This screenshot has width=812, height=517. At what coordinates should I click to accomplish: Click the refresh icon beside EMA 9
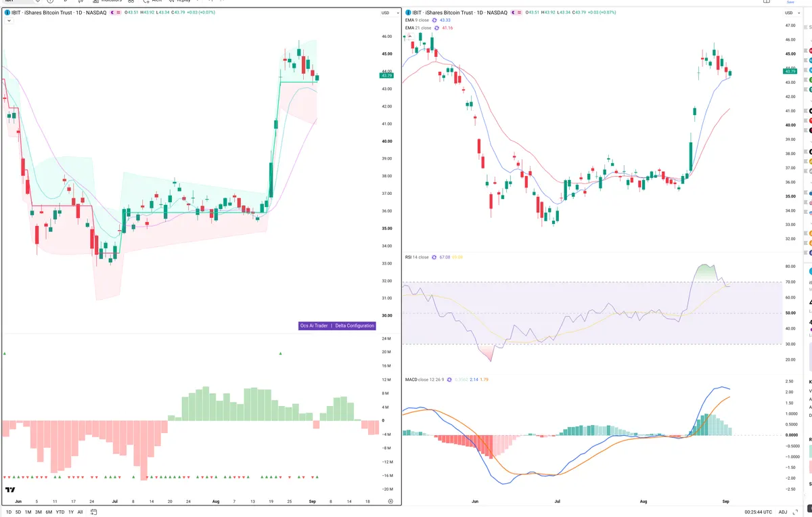click(x=436, y=20)
